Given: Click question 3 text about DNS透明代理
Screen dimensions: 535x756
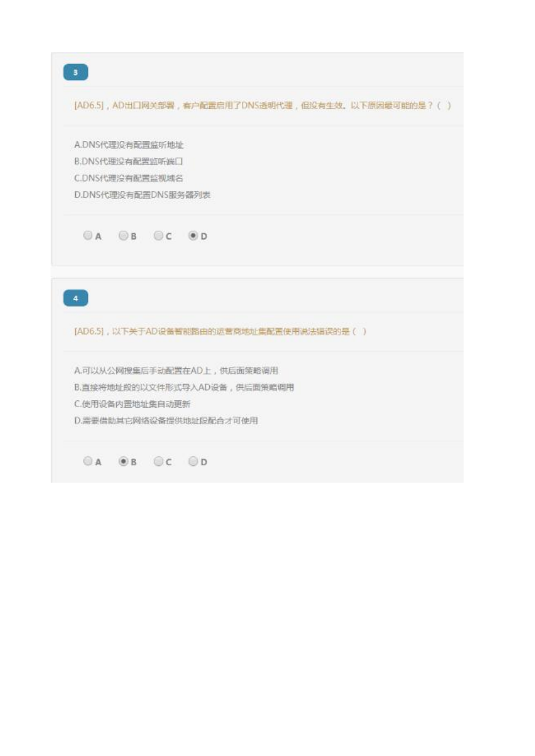Looking at the screenshot, I should (263, 105).
